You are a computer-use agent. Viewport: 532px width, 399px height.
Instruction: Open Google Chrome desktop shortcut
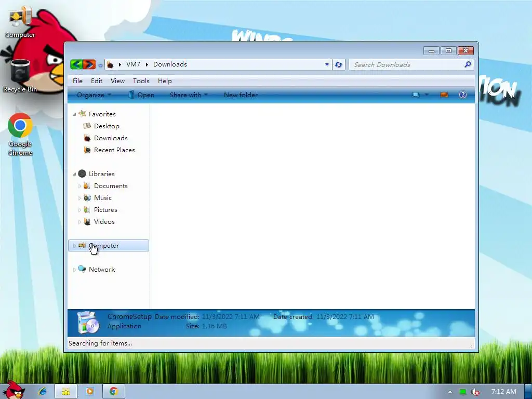coord(20,135)
